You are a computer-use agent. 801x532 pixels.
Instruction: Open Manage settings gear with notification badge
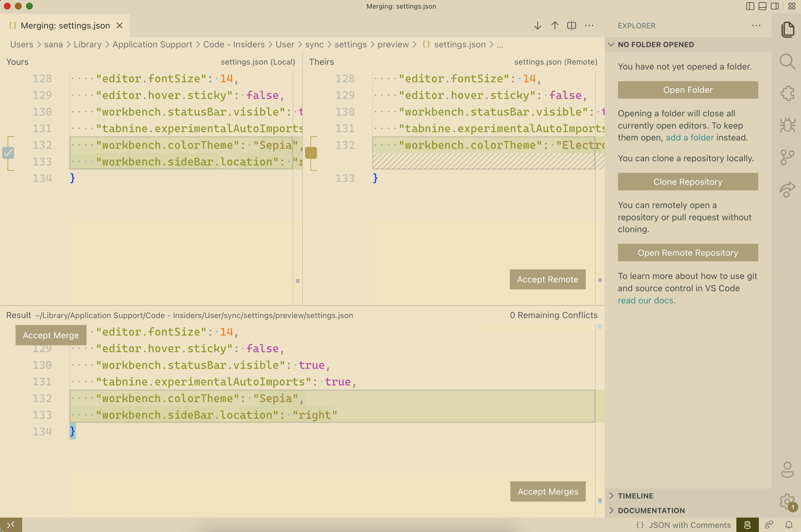pyautogui.click(x=787, y=502)
